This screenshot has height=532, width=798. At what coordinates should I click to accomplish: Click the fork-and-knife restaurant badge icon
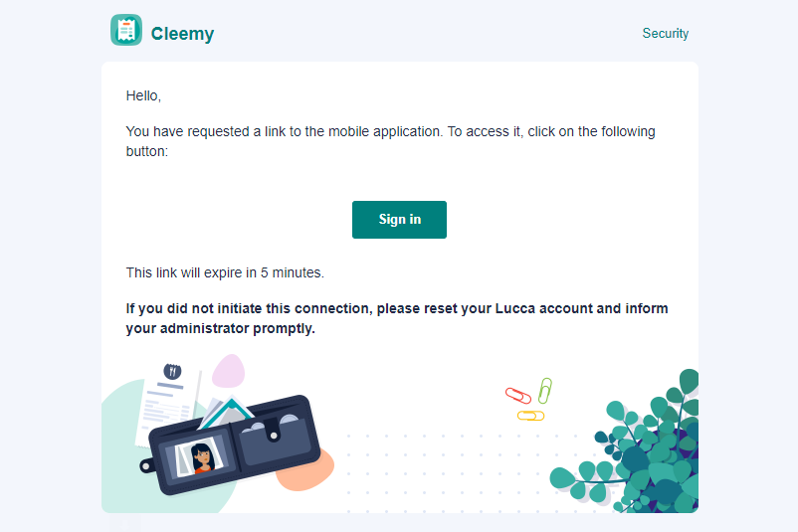(x=172, y=371)
